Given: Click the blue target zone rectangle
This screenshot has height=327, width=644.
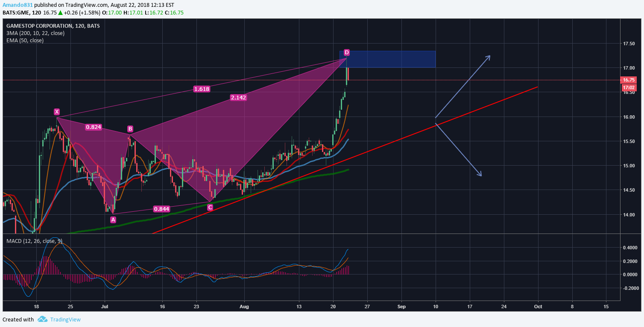Looking at the screenshot, I should [x=387, y=59].
